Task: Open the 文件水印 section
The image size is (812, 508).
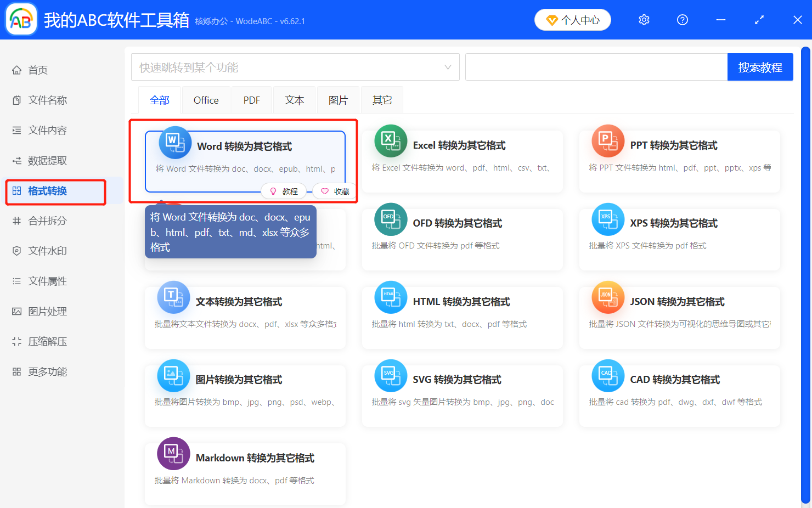Action: tap(47, 251)
